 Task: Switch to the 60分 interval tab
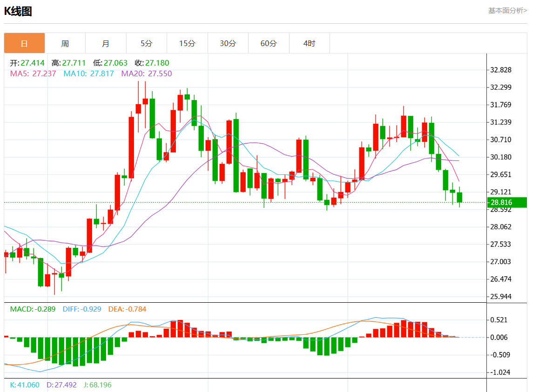pyautogui.click(x=269, y=43)
